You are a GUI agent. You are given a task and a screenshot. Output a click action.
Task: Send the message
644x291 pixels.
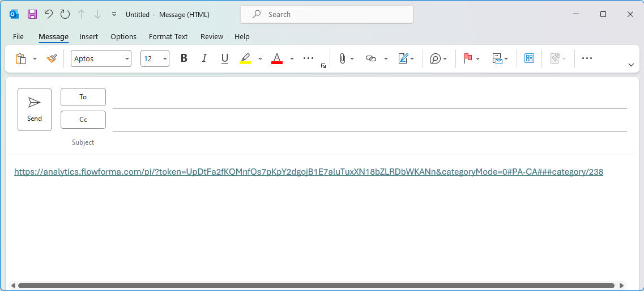pyautogui.click(x=35, y=109)
